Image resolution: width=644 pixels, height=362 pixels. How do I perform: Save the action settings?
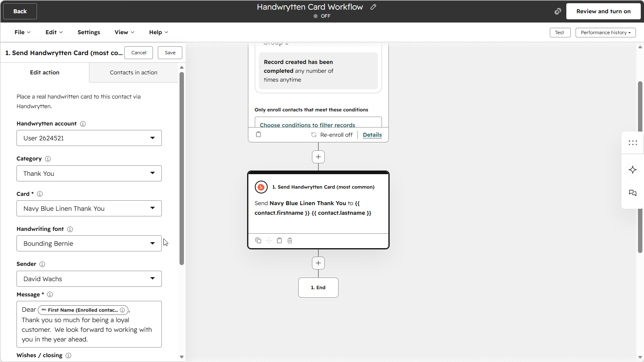(x=170, y=53)
